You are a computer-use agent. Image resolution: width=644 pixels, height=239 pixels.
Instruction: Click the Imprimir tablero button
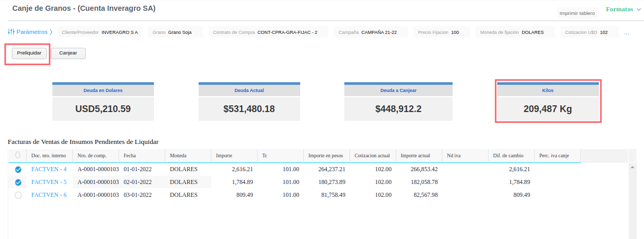click(x=577, y=13)
